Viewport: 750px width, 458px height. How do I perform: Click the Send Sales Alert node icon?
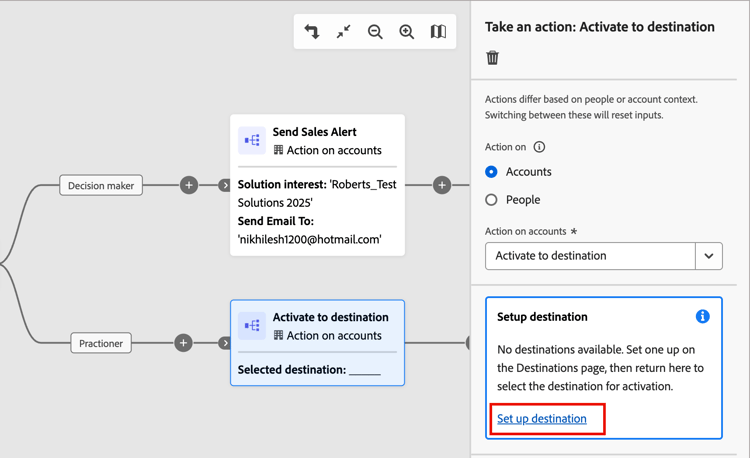click(252, 141)
